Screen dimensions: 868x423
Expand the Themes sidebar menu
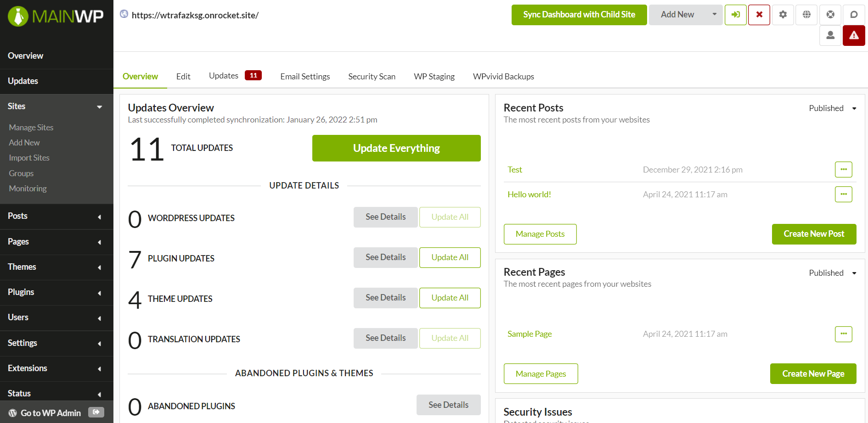[x=99, y=267]
